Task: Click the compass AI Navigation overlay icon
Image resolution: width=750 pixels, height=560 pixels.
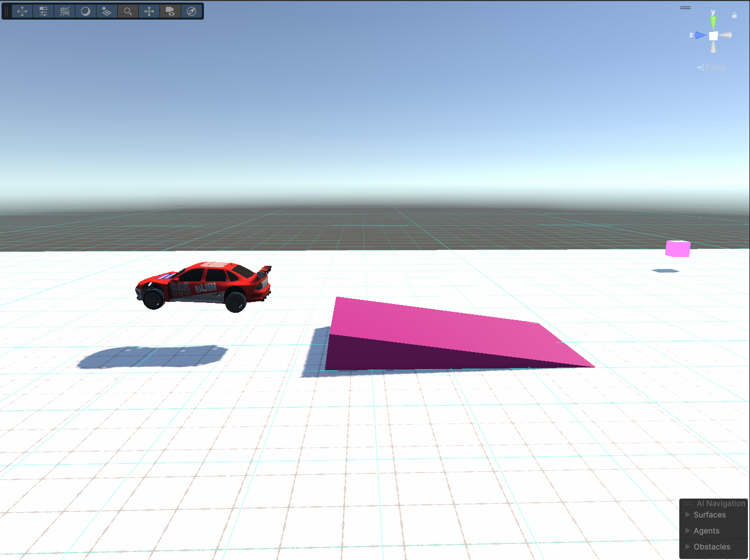Action: click(x=192, y=11)
